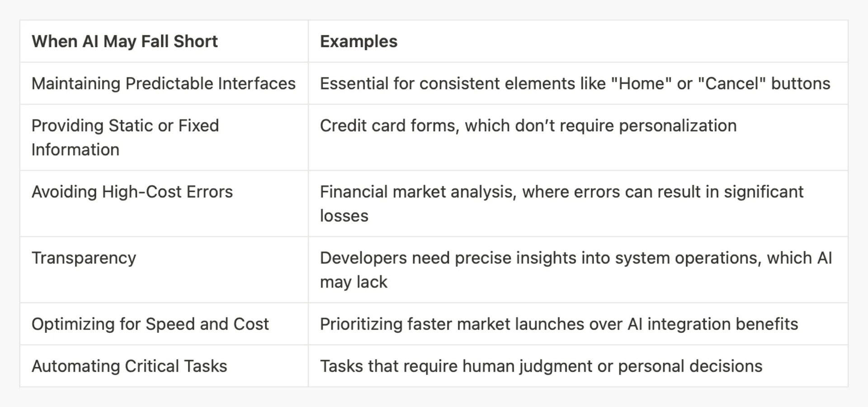Select the "Avoiding High-Cost Errors" cell

[x=132, y=192]
